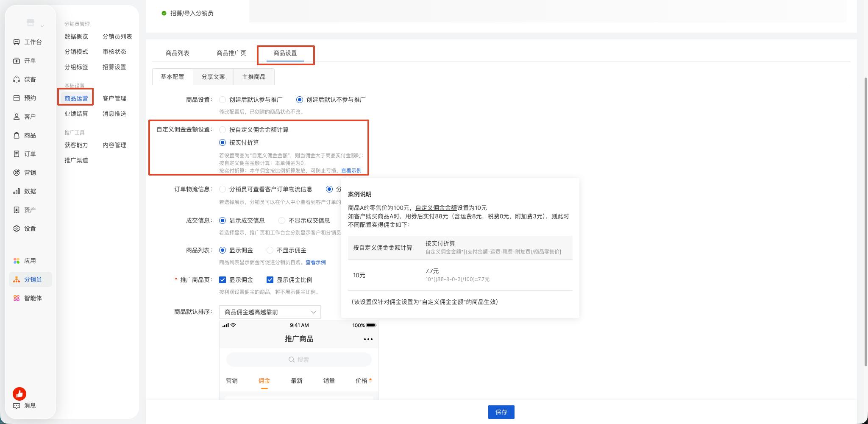Viewport: 868px width, 424px height.
Task: Click 查看示例 link under 自定义佣金金额设置
Action: [351, 170]
